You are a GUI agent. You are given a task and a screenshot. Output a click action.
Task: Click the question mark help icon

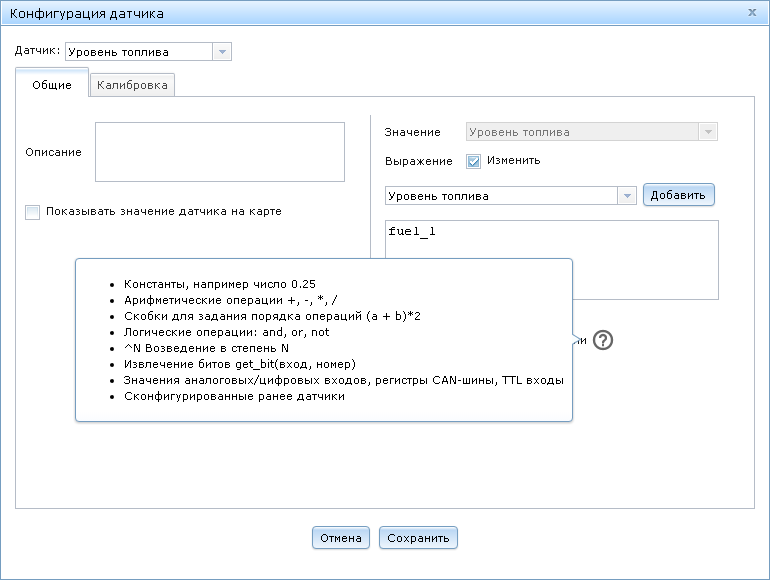click(x=602, y=340)
